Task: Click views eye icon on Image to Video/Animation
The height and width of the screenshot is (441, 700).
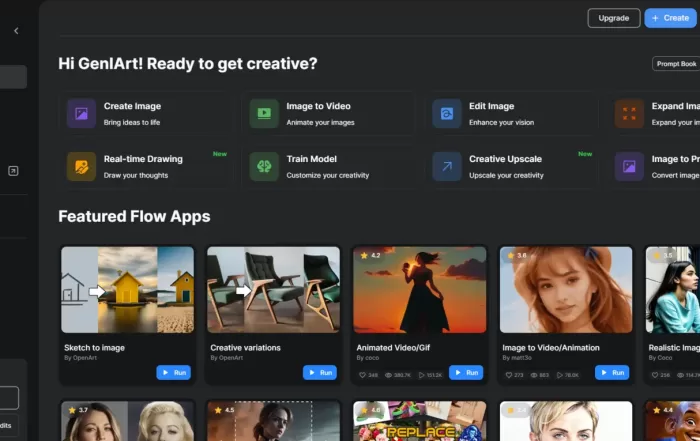Action: click(x=534, y=375)
